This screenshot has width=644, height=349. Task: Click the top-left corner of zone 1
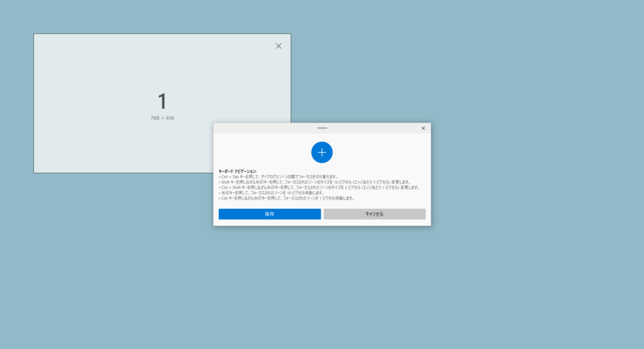click(x=35, y=35)
